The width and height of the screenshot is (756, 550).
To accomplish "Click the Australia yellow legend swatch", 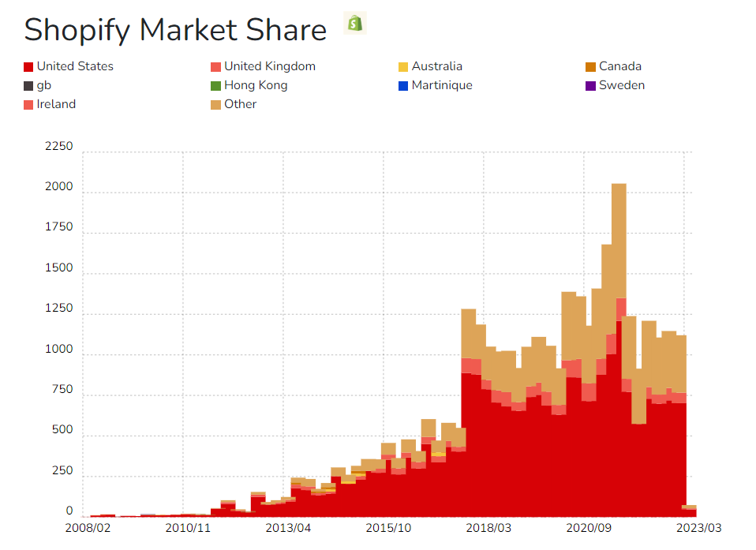I will coord(403,67).
